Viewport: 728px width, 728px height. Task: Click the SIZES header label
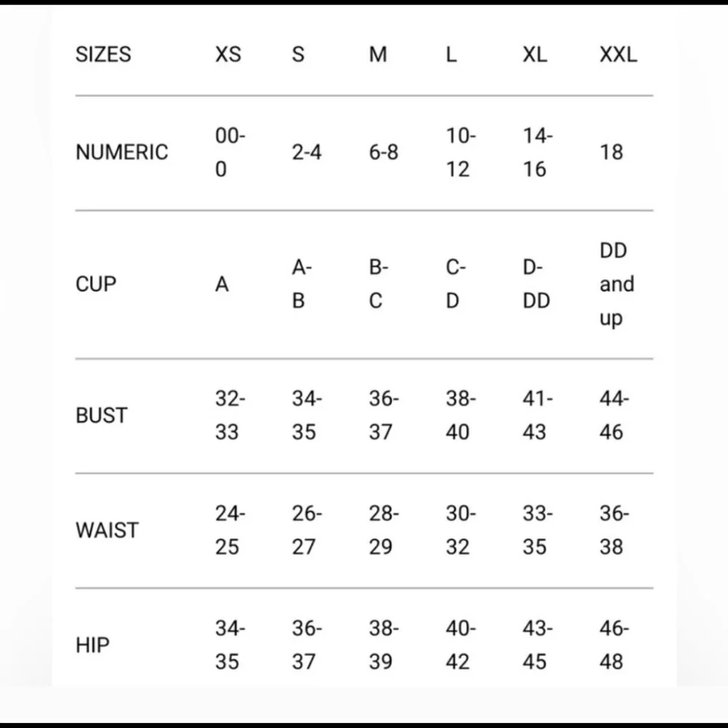coord(103,55)
